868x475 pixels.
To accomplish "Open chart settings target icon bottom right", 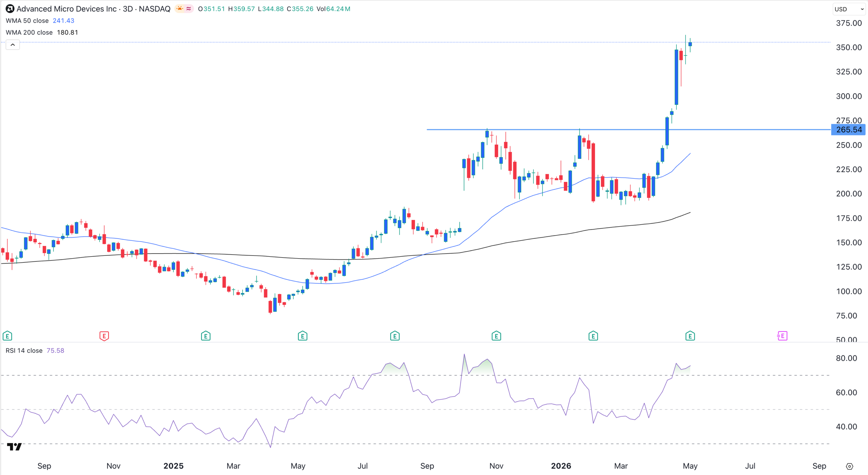I will pos(849,466).
